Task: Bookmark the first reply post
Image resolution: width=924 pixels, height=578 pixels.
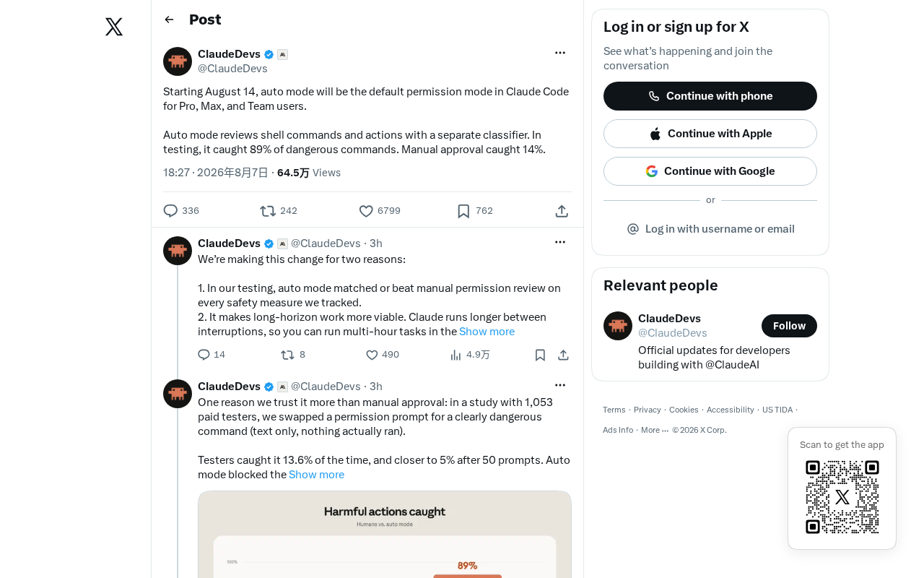Action: click(x=540, y=355)
